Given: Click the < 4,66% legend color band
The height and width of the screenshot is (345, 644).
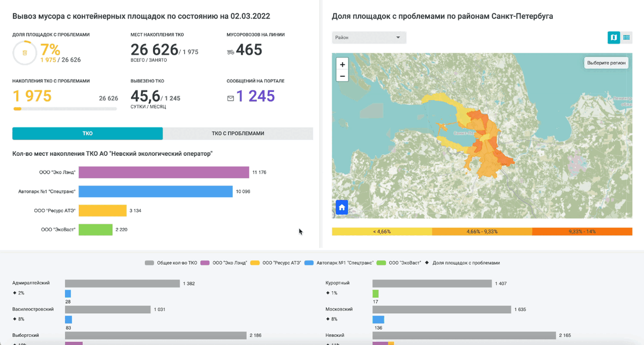Looking at the screenshot, I should pos(382,232).
